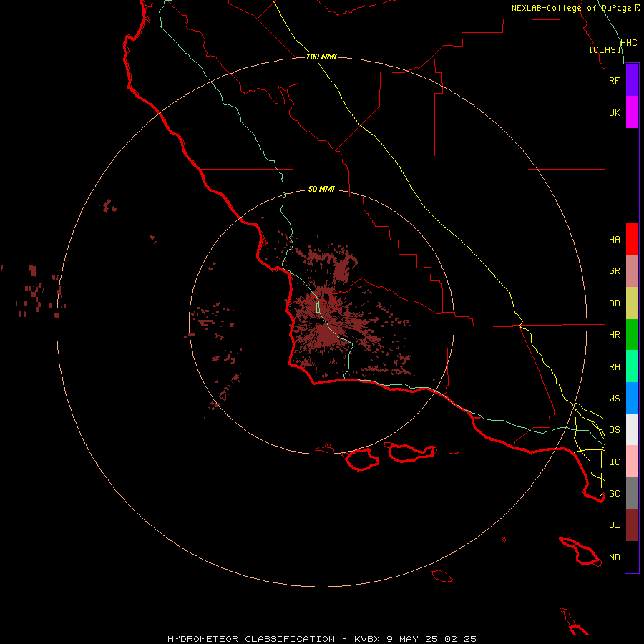The image size is (644, 644).
Task: Click the RA legend label
Action: pos(614,367)
